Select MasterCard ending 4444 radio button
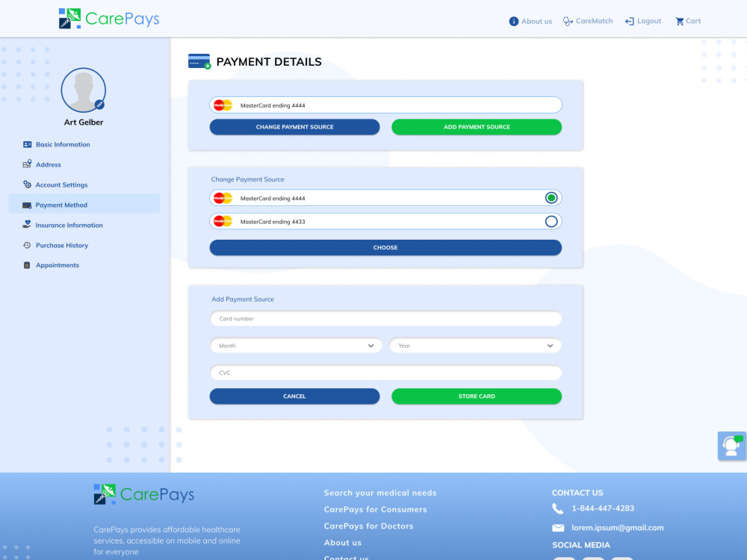This screenshot has width=747, height=560. tap(551, 198)
